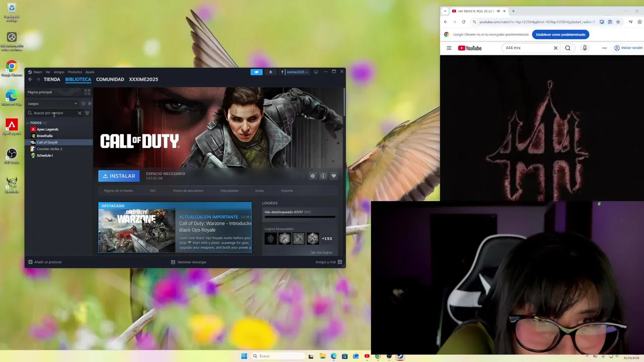Select Schedule I in library list

(44, 155)
